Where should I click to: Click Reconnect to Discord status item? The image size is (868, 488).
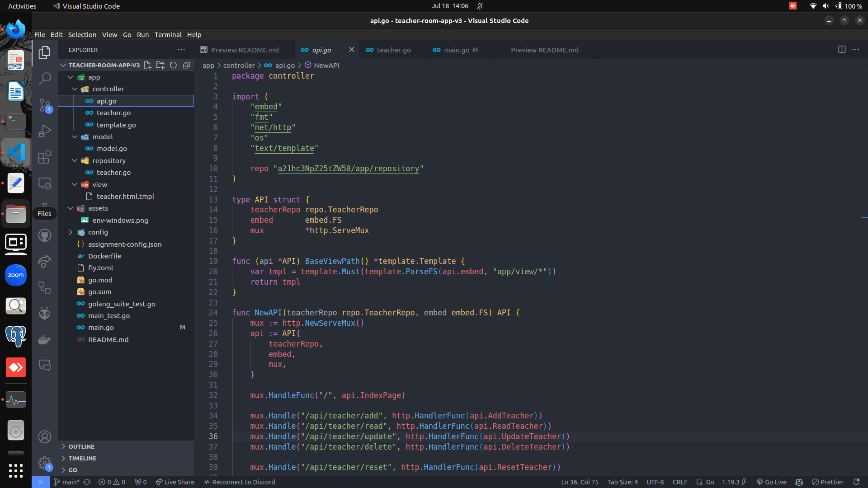coord(239,482)
